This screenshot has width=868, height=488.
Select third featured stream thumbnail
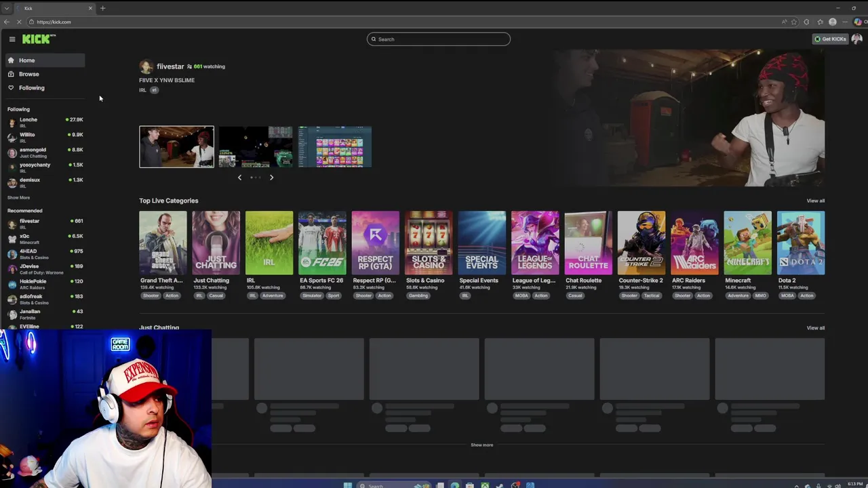[x=335, y=146]
